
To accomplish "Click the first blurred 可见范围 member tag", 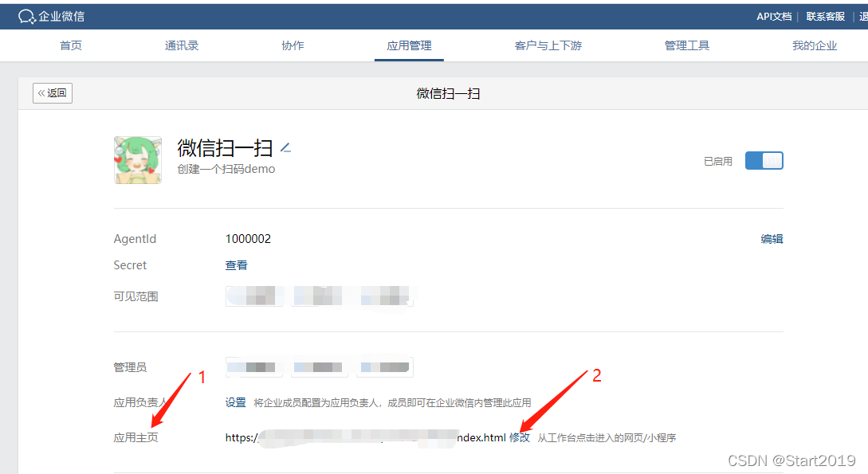I will point(254,296).
